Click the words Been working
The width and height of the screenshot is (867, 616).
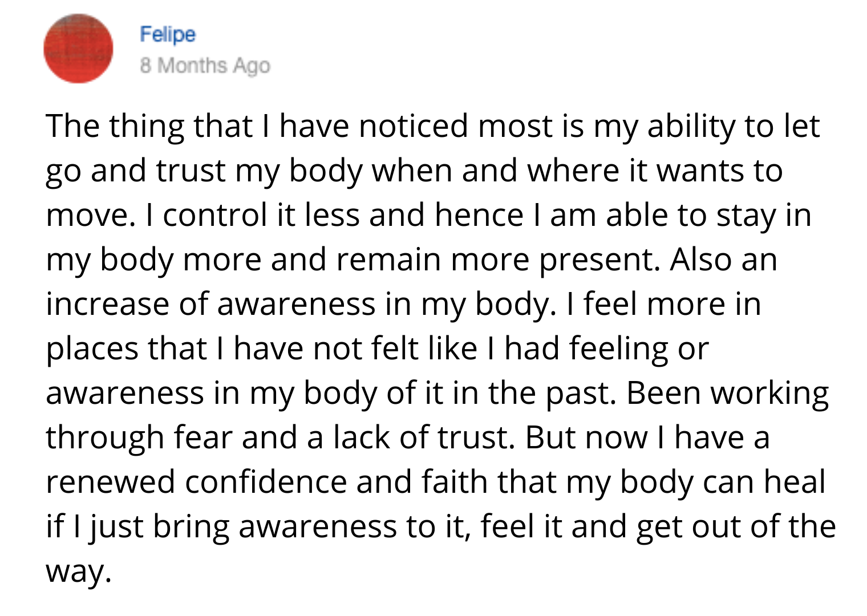(x=728, y=394)
